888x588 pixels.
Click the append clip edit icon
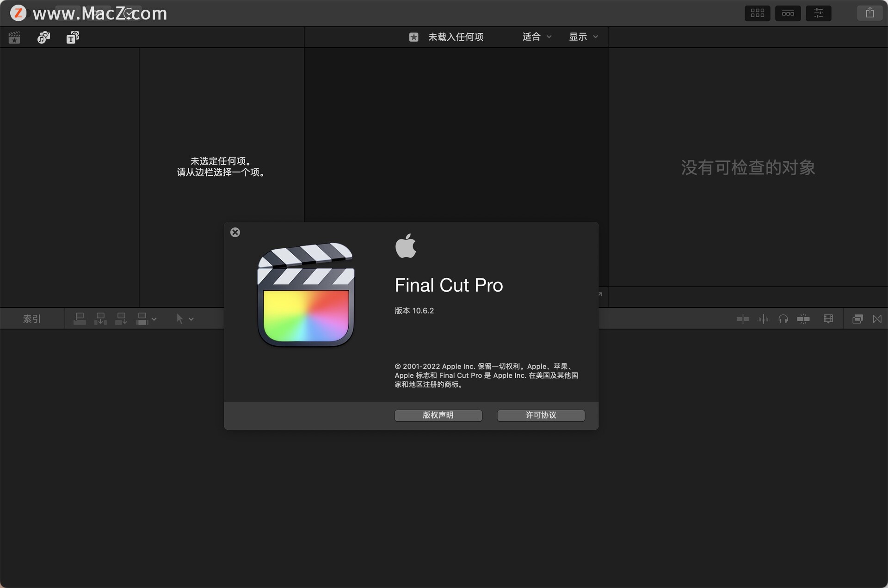[x=121, y=318]
